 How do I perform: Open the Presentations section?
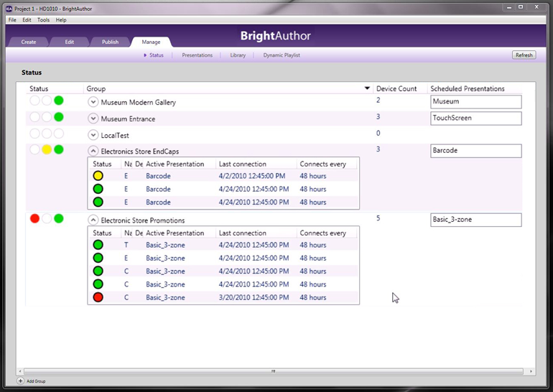pos(197,55)
